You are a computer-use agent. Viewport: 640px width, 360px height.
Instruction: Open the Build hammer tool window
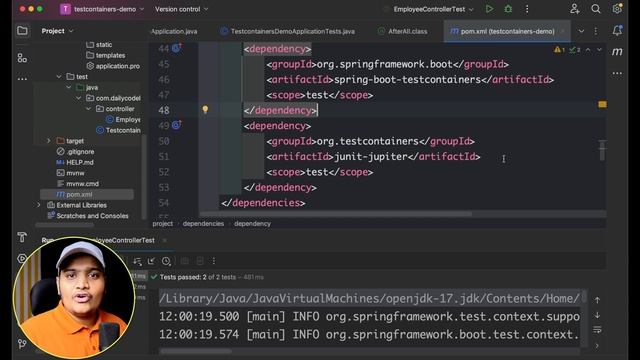click(22, 237)
